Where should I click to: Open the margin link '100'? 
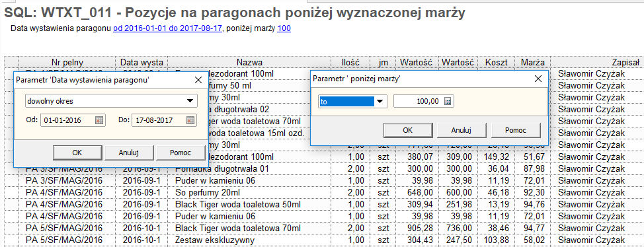pos(284,28)
